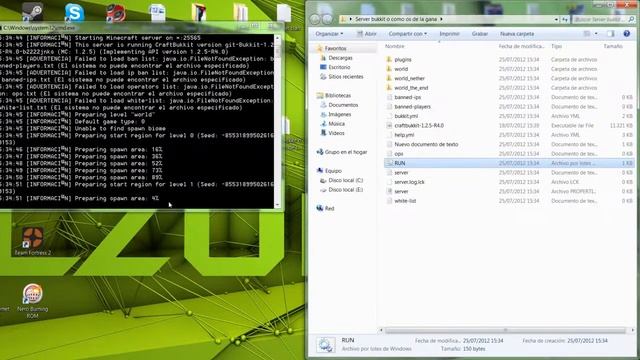Launch Nero Burning ROM shortcut

[33, 301]
